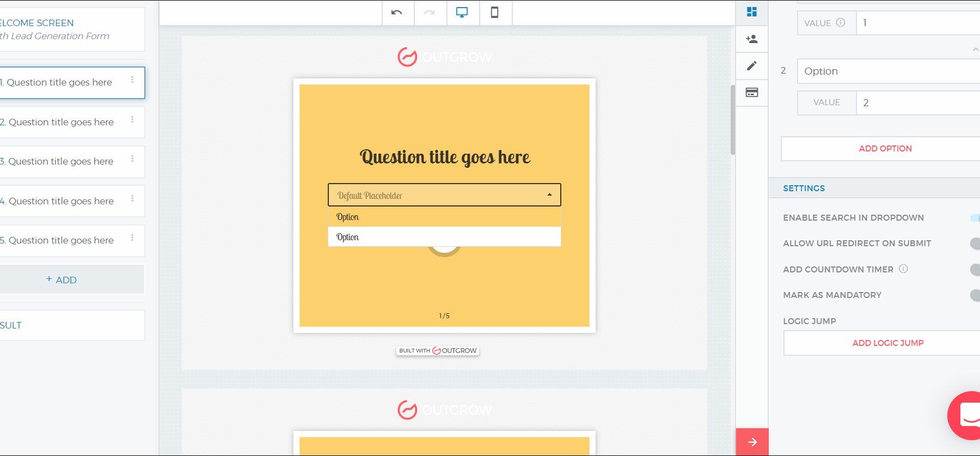Image resolution: width=980 pixels, height=456 pixels.
Task: Switch to mobile preview icon
Action: coord(494,13)
